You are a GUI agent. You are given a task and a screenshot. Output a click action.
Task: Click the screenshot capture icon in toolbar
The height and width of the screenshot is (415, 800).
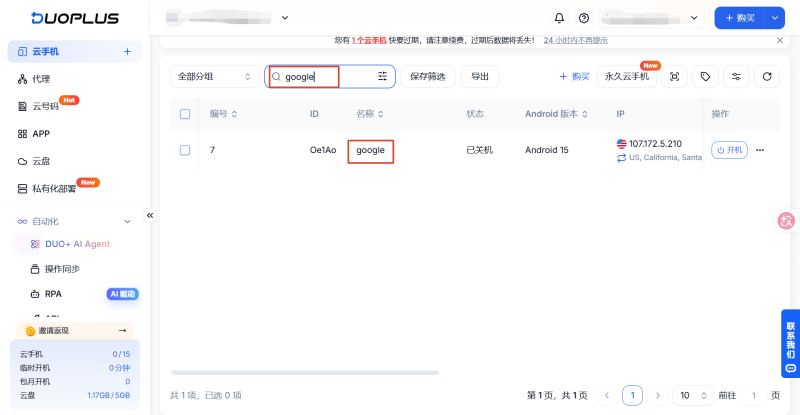point(674,77)
